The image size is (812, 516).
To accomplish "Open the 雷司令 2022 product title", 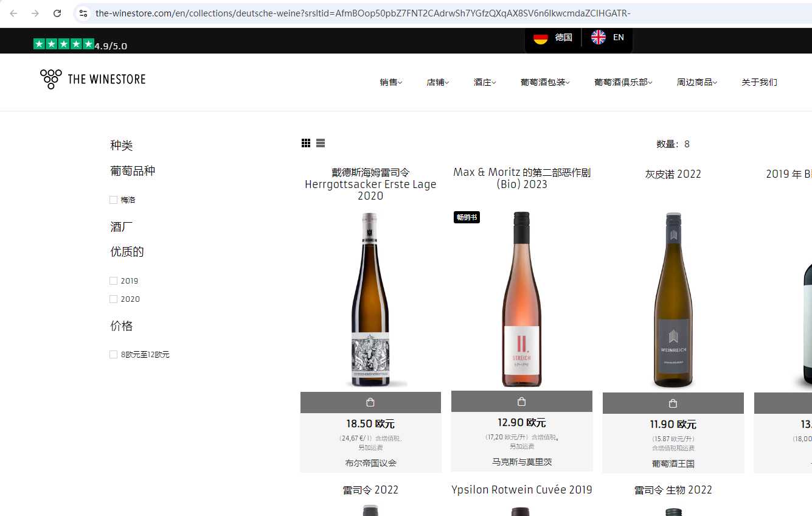I will click(x=370, y=490).
